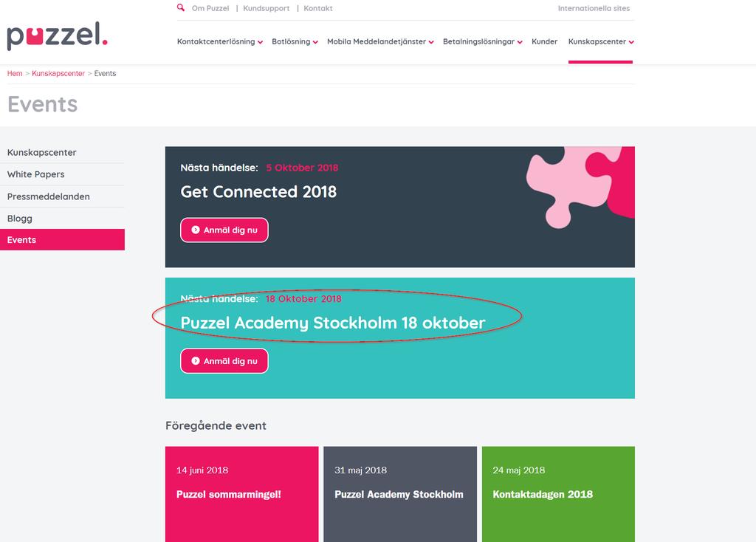This screenshot has height=542, width=756.
Task: Go to the Kunder menu item
Action: (x=544, y=42)
